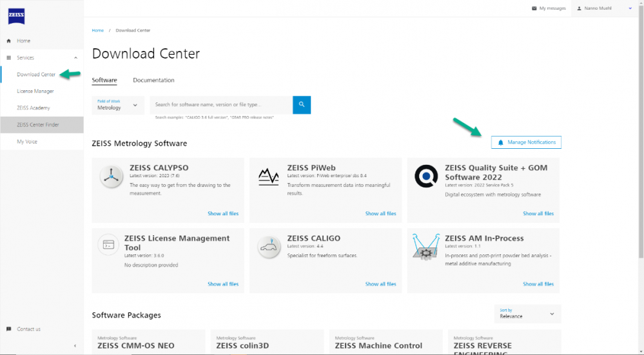Click the ZEISS PiWeb product icon
Viewport: 644px width, 355px height.
pyautogui.click(x=268, y=176)
